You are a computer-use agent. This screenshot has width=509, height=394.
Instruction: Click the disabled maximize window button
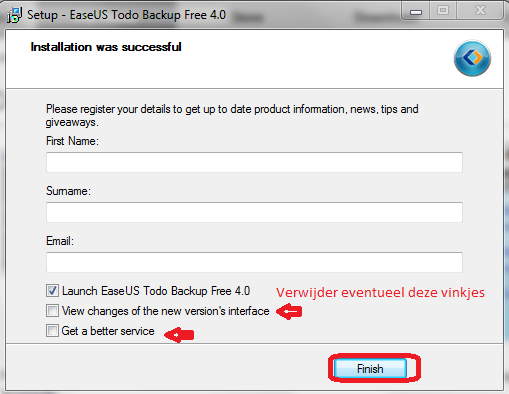pyautogui.click(x=443, y=11)
